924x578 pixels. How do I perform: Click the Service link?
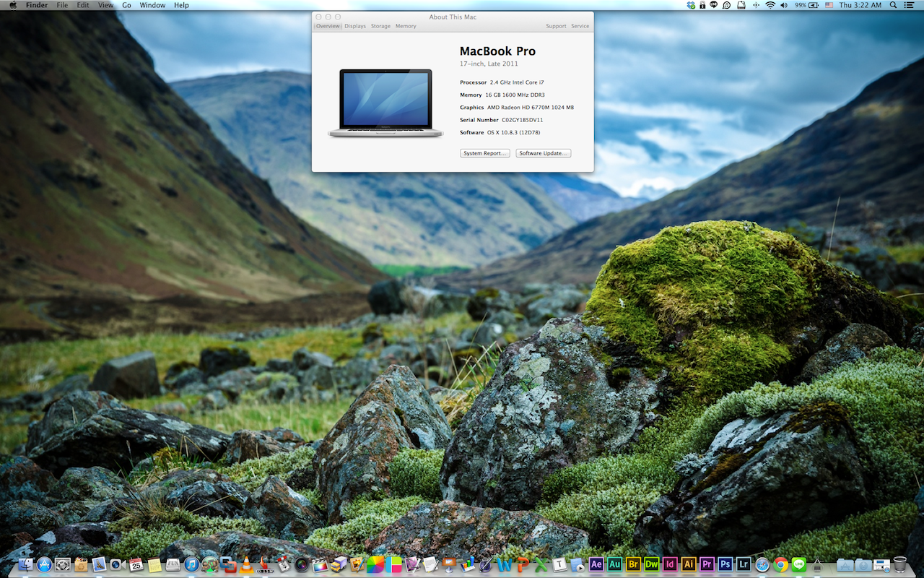coord(580,26)
